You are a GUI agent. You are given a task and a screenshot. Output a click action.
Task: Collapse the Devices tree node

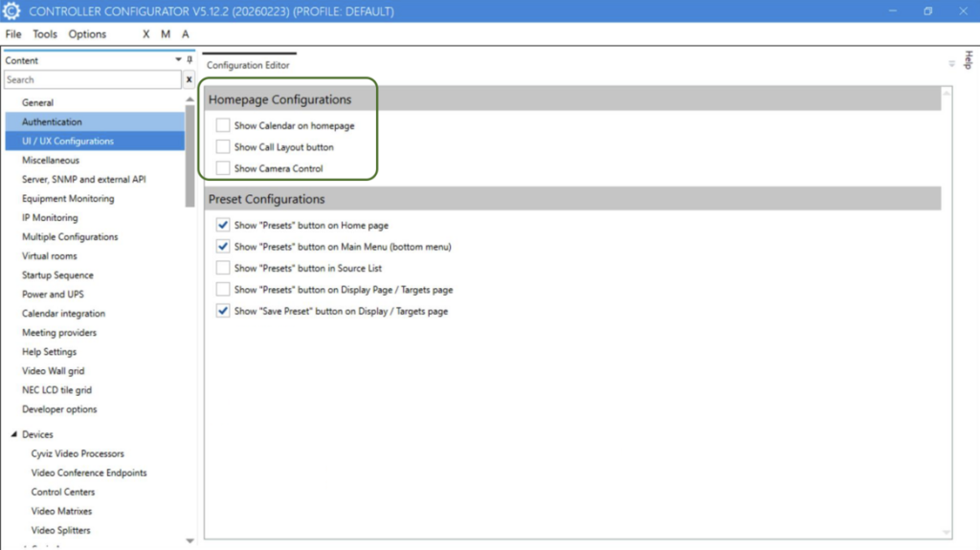pyautogui.click(x=13, y=435)
